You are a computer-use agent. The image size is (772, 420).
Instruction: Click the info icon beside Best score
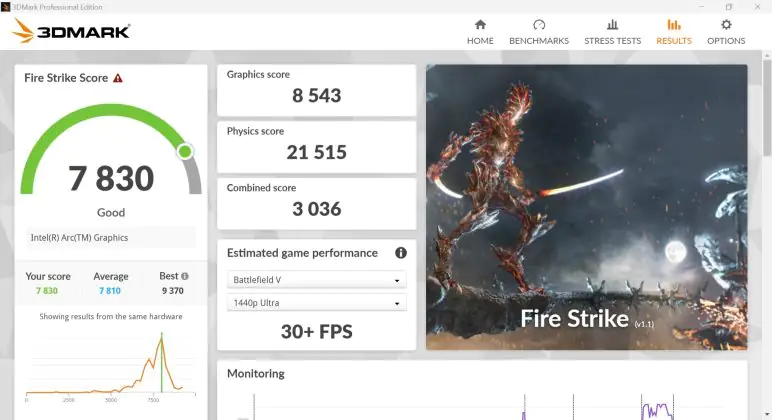click(185, 276)
